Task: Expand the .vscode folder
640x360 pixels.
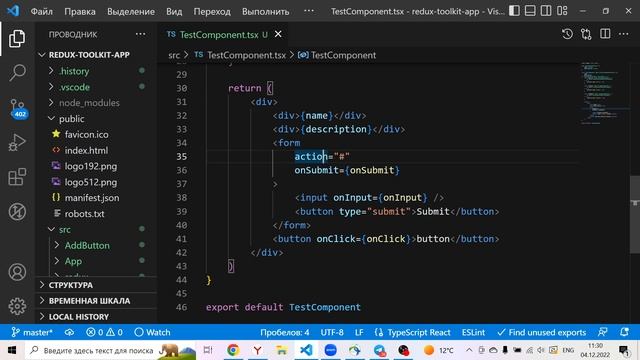Action: tap(97, 87)
